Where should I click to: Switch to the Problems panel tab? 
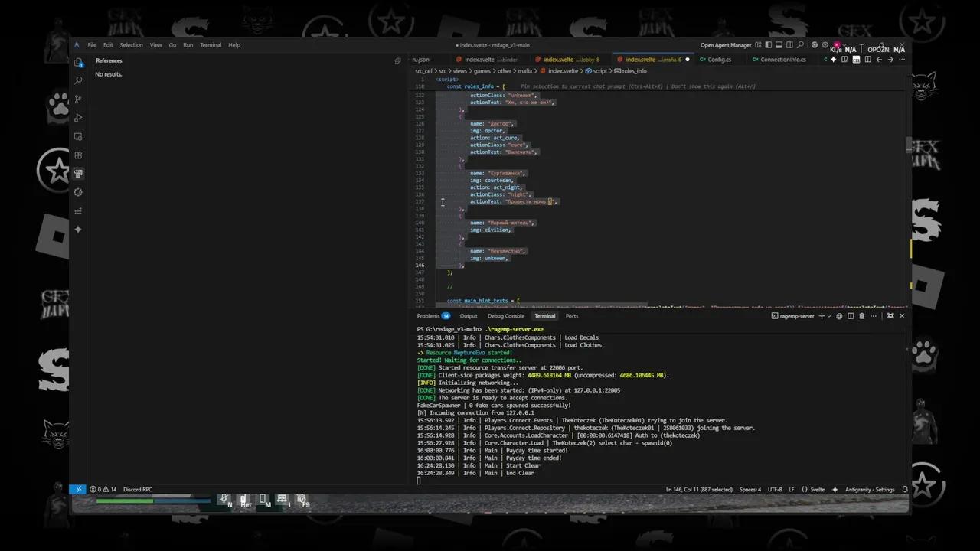(428, 316)
